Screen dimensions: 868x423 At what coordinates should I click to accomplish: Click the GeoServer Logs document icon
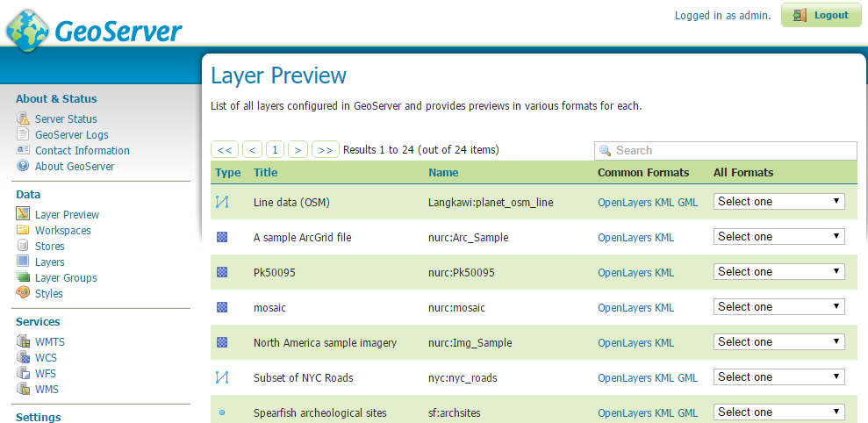point(23,134)
